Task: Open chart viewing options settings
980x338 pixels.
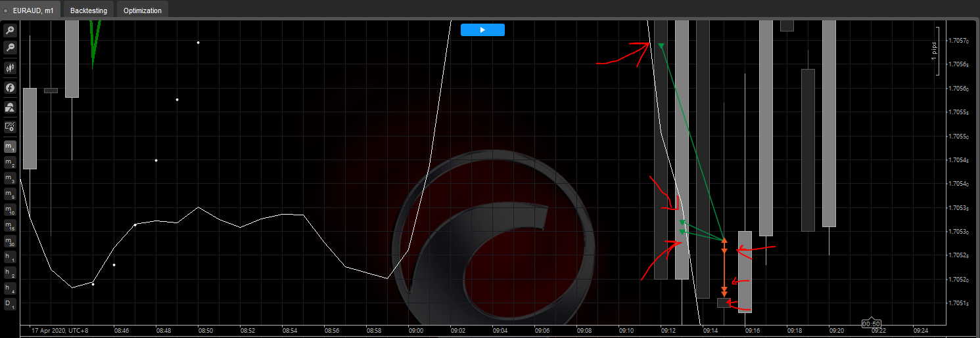Action: pos(10,127)
